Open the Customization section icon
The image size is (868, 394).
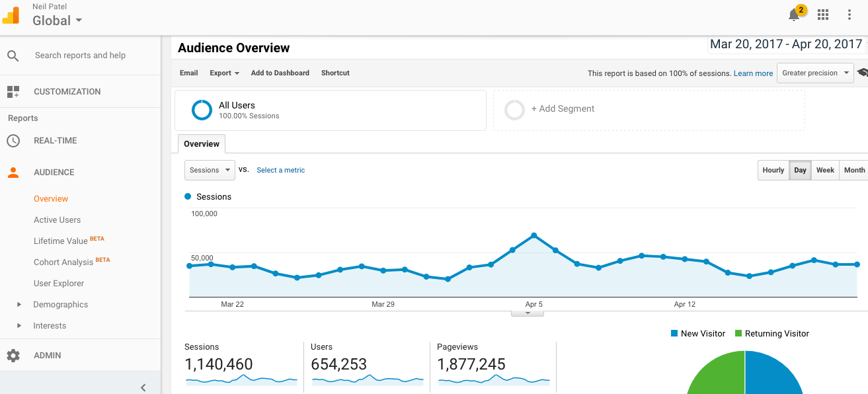point(13,91)
